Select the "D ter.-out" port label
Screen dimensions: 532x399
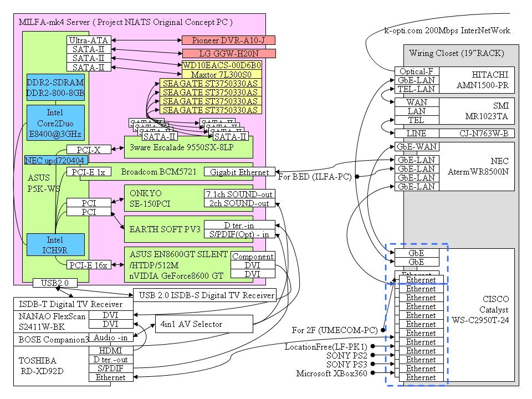pyautogui.click(x=111, y=359)
